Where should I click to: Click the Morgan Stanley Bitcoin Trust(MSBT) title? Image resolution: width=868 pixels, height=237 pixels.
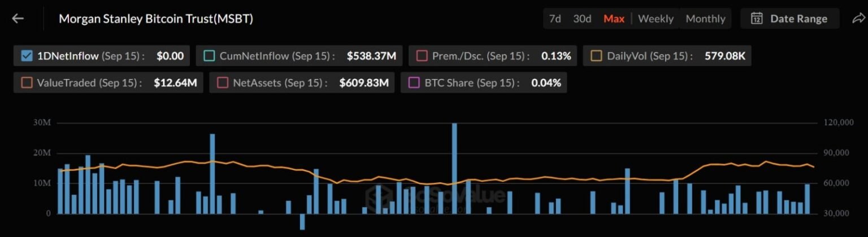(156, 19)
